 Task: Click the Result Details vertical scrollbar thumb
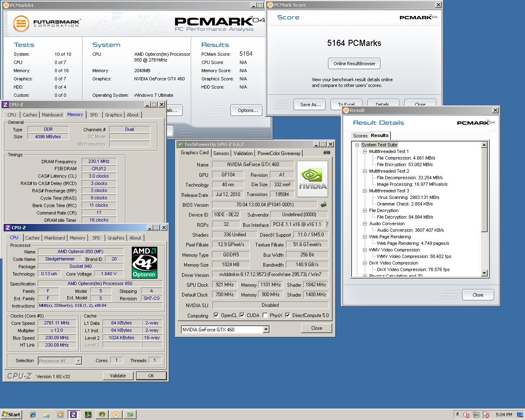coord(484,190)
